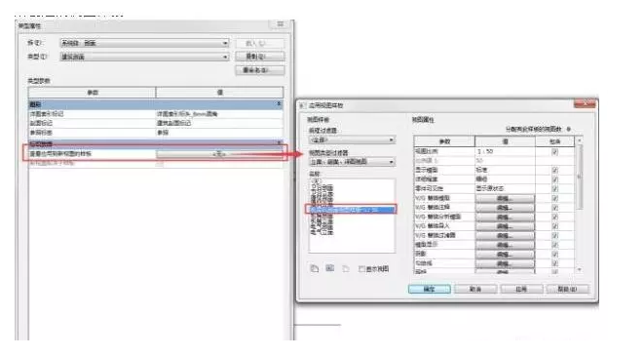Image resolution: width=644 pixels, height=357 pixels.
Task: Open the 规程过滤器 discipline filter dropdown
Action: point(352,139)
